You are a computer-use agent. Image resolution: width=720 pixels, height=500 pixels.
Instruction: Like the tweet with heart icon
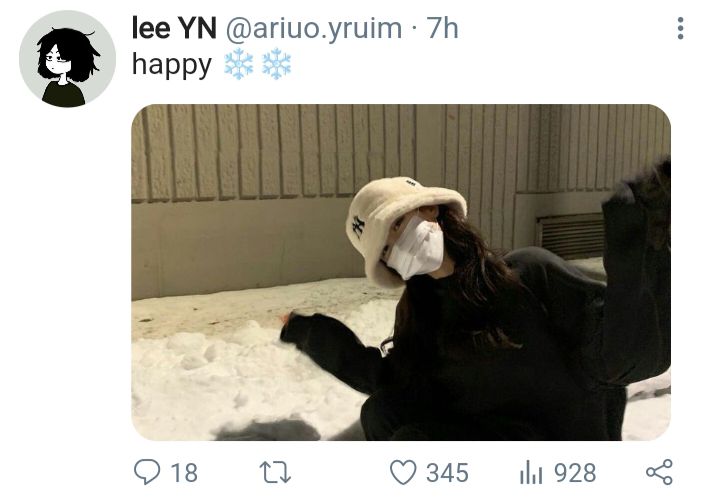403,472
